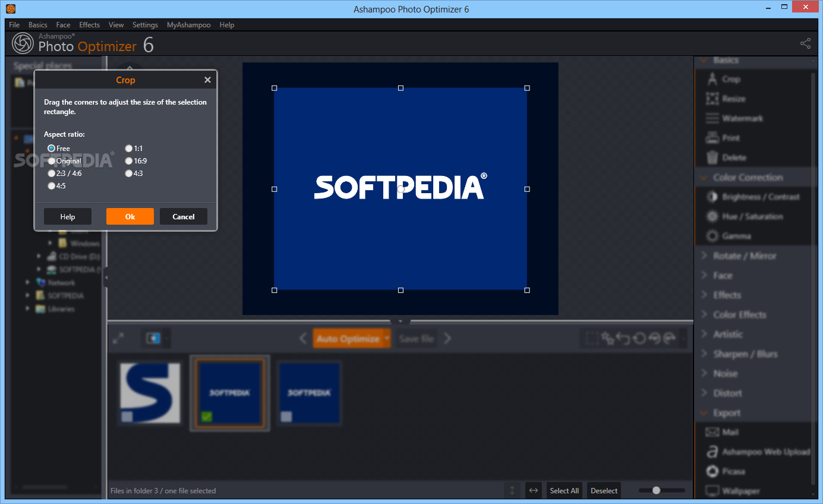Select the third Softpedia thumbnail
Image resolution: width=823 pixels, height=504 pixels.
click(x=309, y=393)
